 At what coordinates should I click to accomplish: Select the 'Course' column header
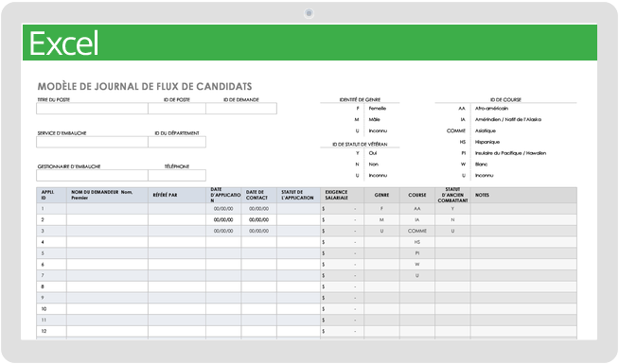click(417, 195)
